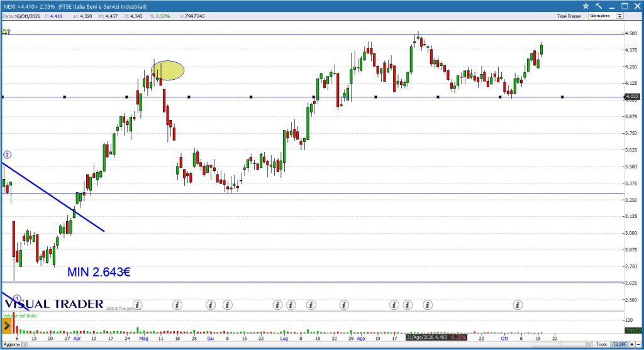Open the info marker between 11 and 25 May

[177, 305]
